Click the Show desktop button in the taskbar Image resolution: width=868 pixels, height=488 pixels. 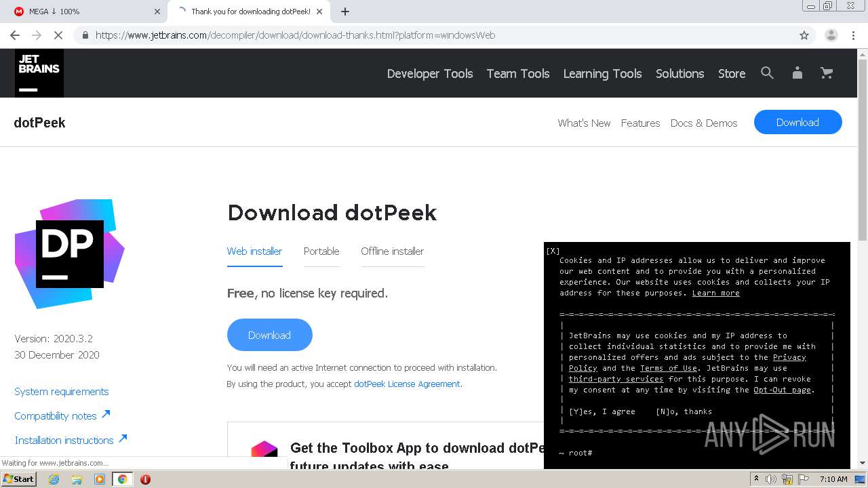pyautogui.click(x=861, y=479)
